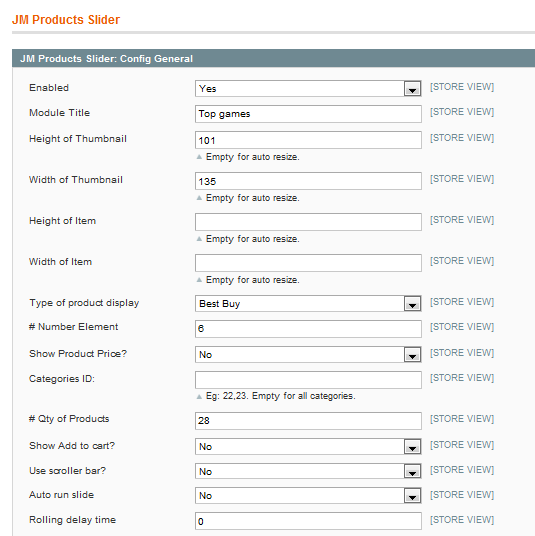Open the Enabled dropdown
The width and height of the screenshot is (535, 536).
coord(308,89)
